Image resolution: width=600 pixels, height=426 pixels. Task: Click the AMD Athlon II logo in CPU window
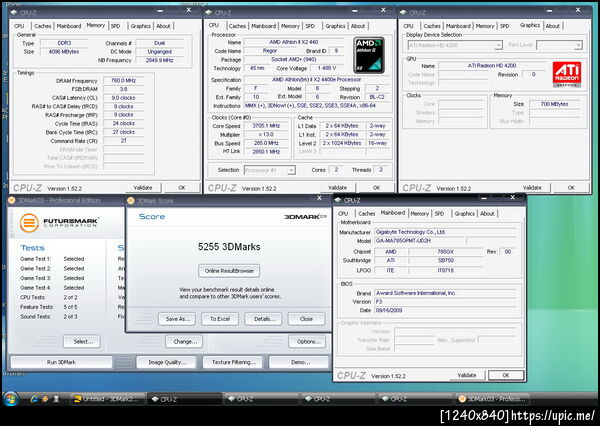pos(369,55)
